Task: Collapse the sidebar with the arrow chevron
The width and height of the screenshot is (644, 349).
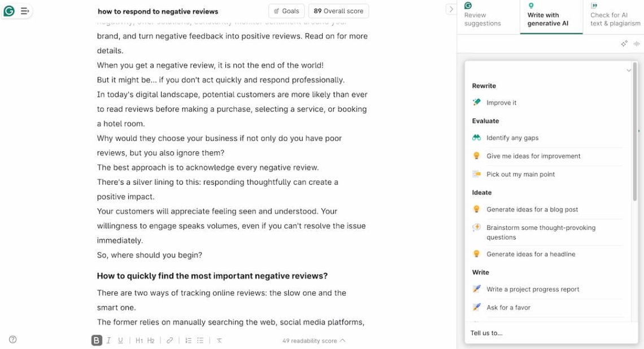Action: coord(450,9)
